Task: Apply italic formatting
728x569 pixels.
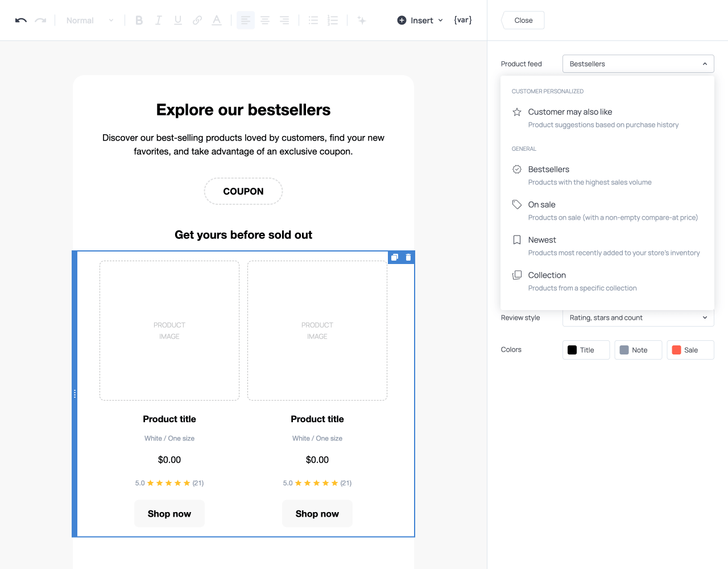Action: 158,20
